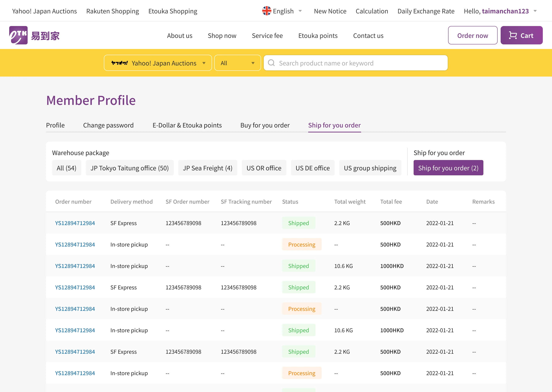
Task: Click the UK flag language icon
Action: tap(267, 11)
